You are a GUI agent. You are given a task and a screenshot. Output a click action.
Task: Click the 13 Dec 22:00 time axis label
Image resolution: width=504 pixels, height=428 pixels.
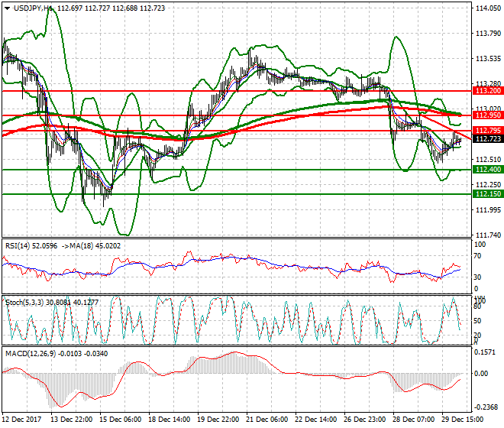[71, 420]
